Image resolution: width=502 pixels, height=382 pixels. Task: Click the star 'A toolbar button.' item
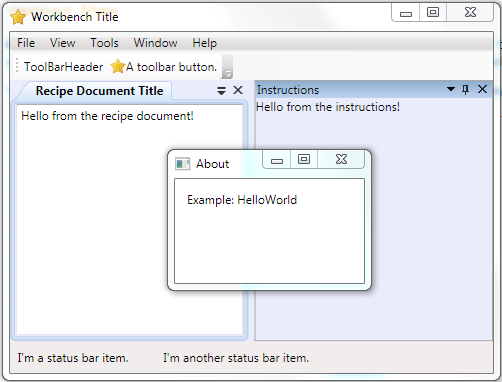(164, 67)
